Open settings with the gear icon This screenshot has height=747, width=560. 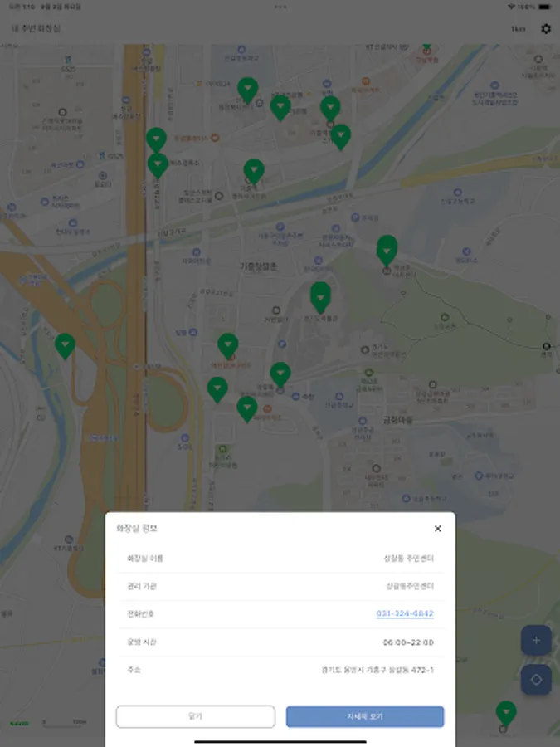coord(546,28)
